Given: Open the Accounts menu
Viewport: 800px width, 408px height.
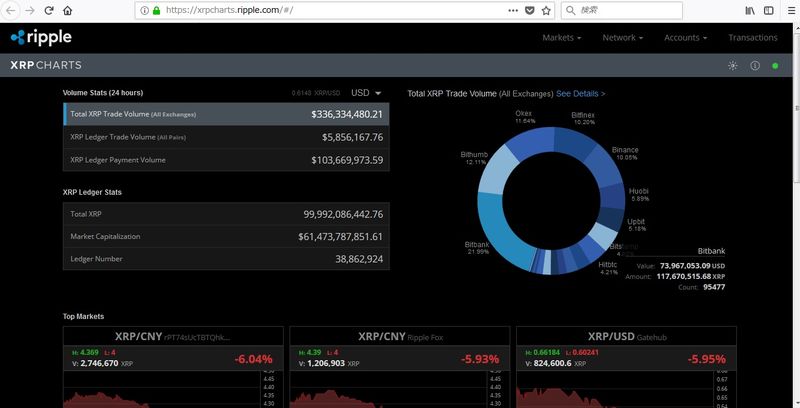Looking at the screenshot, I should (x=685, y=37).
